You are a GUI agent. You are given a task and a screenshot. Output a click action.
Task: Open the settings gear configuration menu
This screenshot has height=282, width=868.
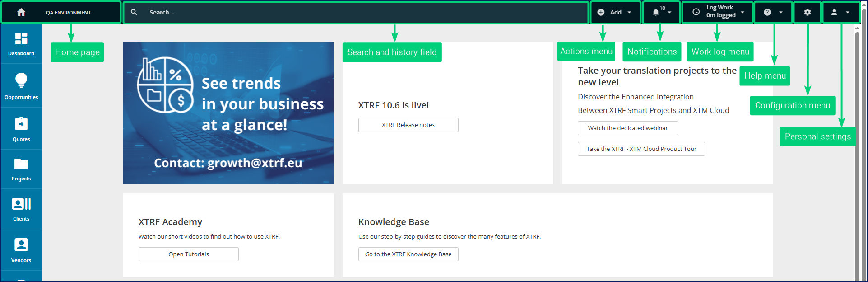808,12
